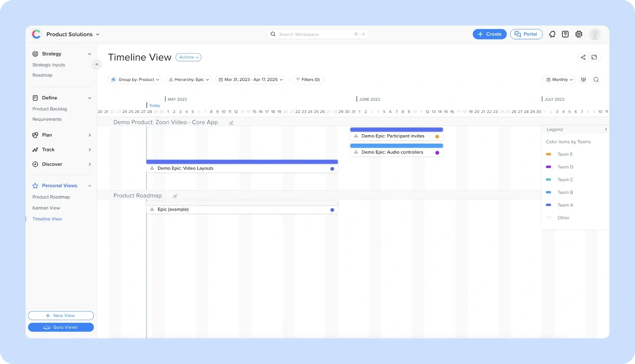Open the Actions dropdown
The height and width of the screenshot is (364, 635).
tap(189, 57)
